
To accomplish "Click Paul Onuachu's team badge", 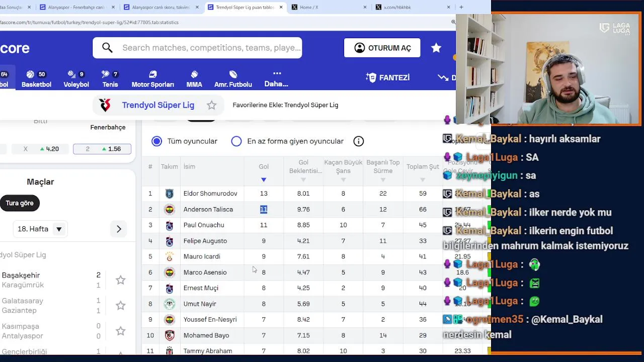I will click(x=170, y=225).
